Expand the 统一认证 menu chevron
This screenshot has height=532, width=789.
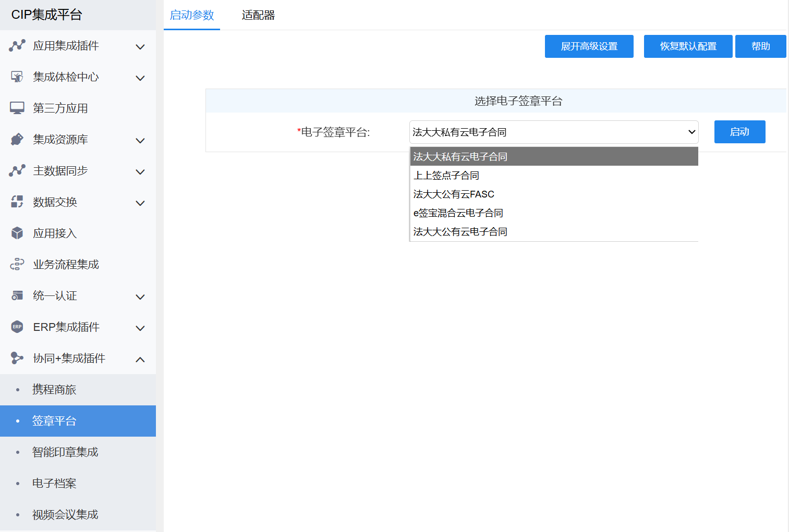140,296
